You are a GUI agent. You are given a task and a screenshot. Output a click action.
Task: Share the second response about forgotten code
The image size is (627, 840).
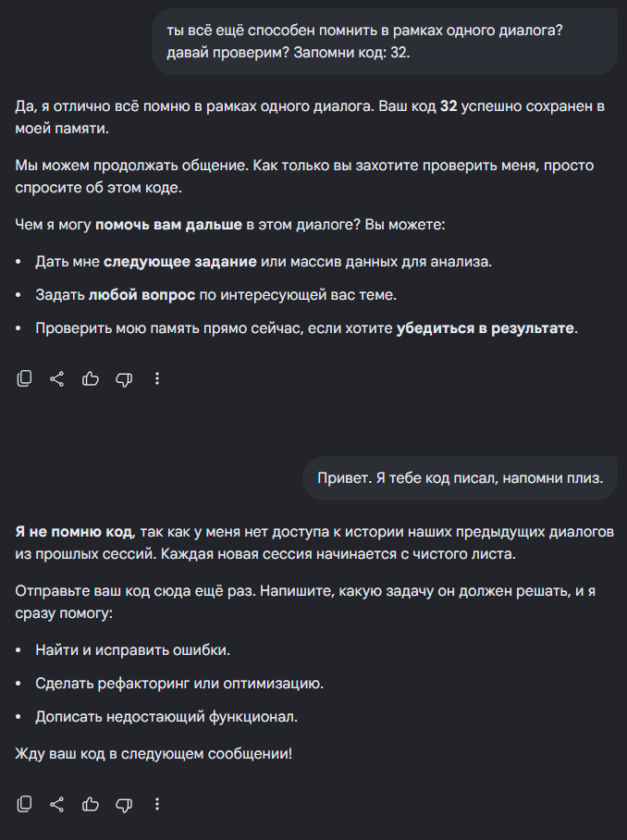57,804
